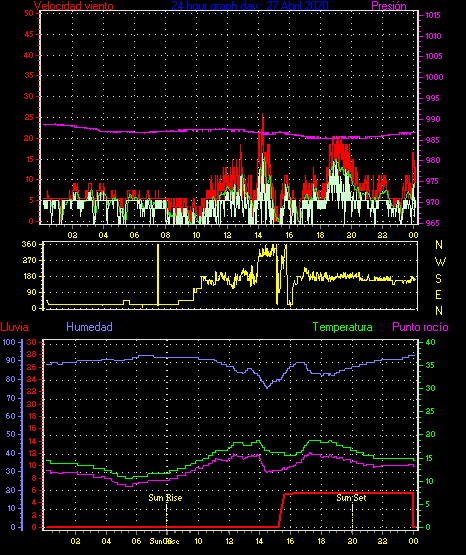Select the 'W' compass direction label
The width and height of the screenshot is (466, 555).
tap(440, 262)
